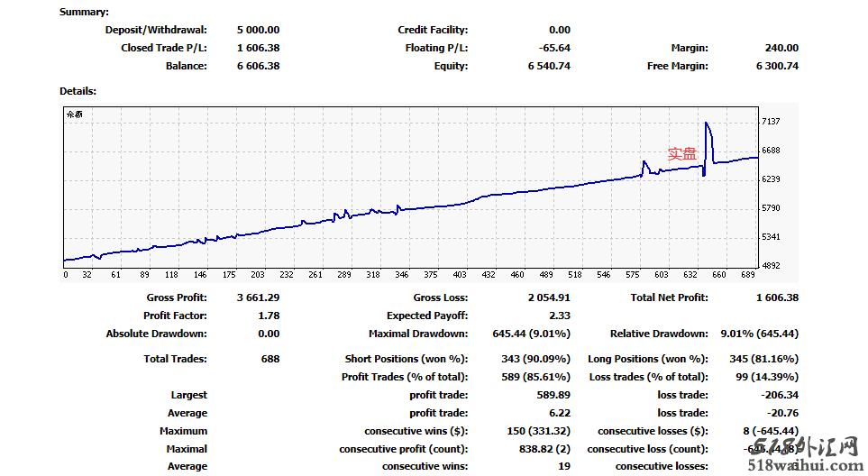Click the tall spike peak on balance curve
Viewport: 868px width, 476px height.
click(707, 124)
